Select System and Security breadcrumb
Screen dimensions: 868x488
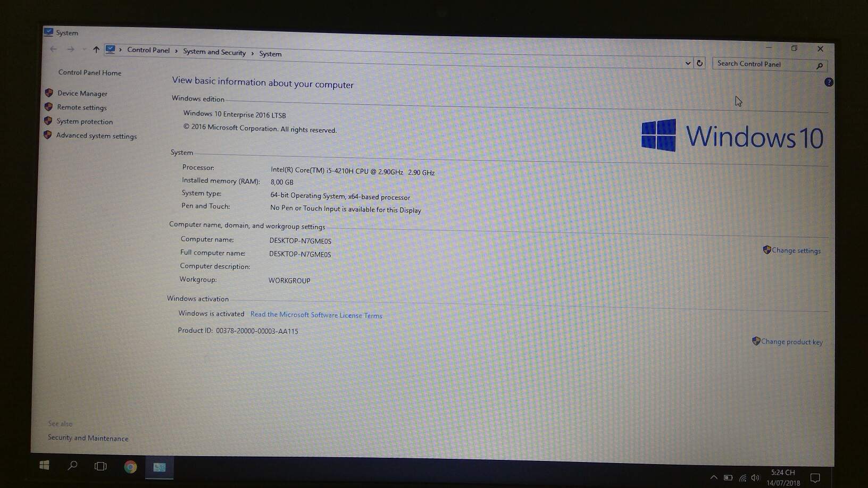point(214,52)
